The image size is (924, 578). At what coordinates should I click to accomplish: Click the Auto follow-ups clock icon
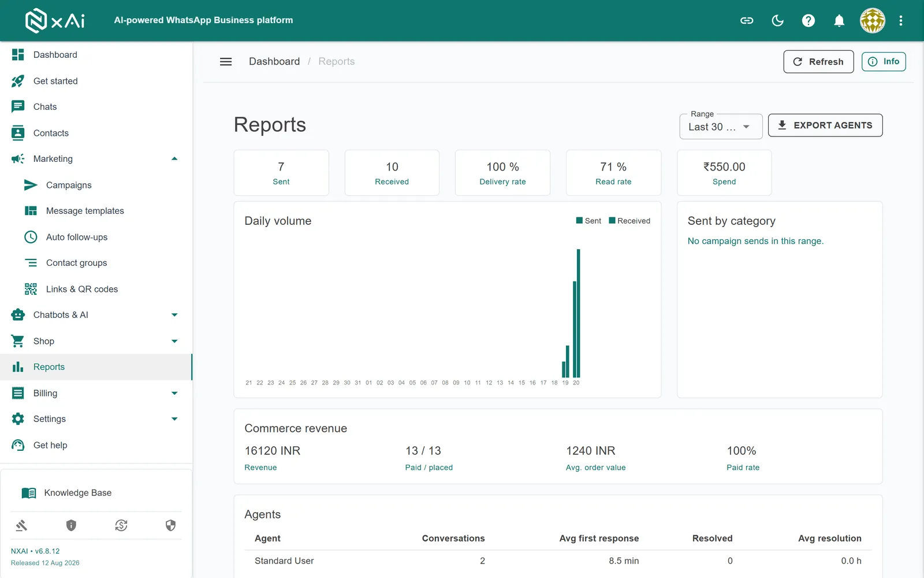pos(31,237)
